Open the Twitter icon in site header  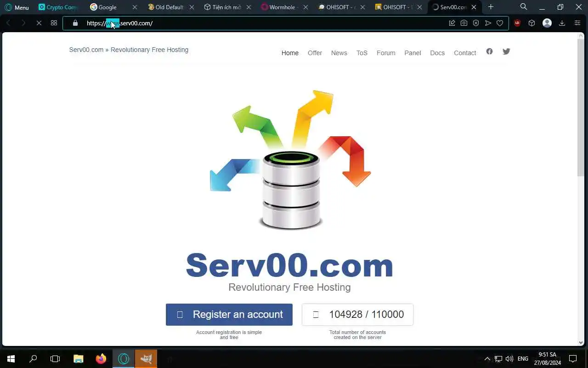coord(506,52)
